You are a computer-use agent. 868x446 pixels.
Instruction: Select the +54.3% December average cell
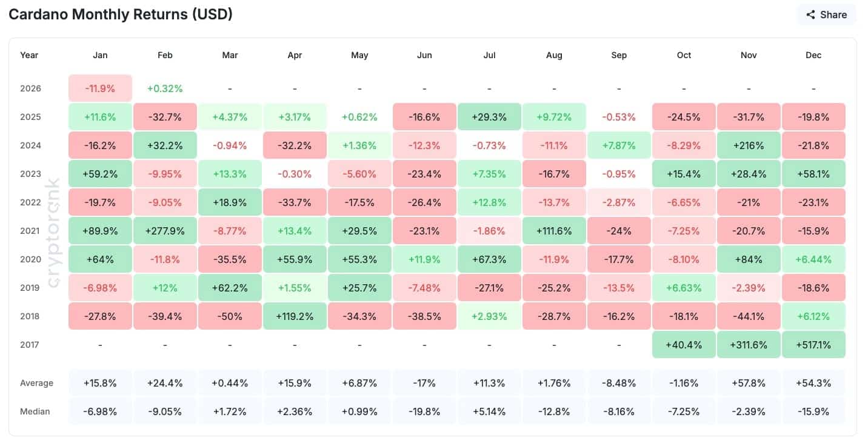[x=813, y=383]
